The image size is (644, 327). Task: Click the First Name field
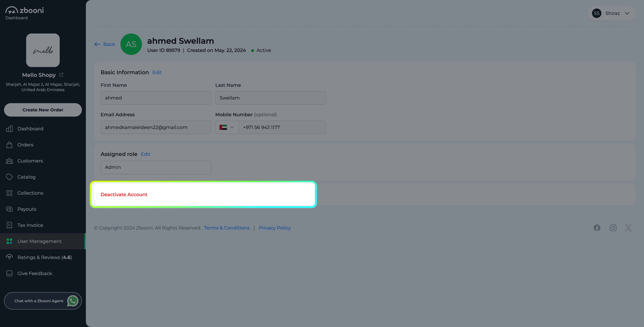156,98
